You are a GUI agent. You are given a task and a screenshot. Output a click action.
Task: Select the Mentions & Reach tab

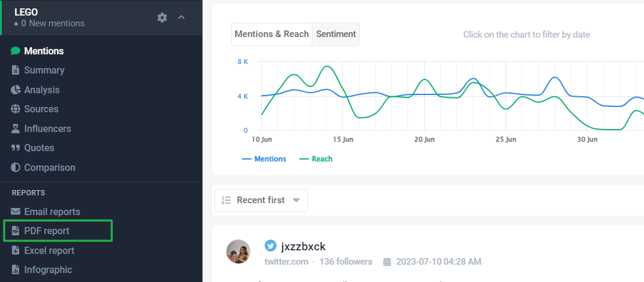pos(272,34)
